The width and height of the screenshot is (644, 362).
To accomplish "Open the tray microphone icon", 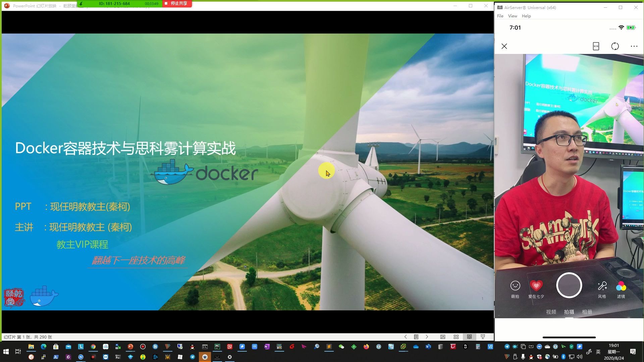I will tap(523, 357).
